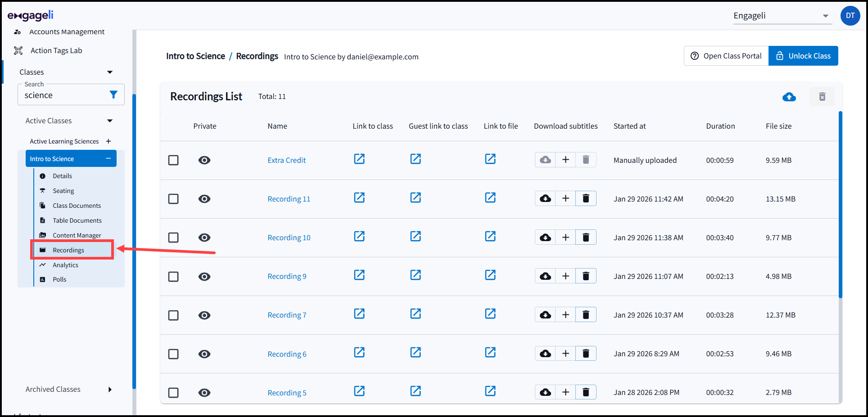Open Recording 9 via its link

coord(287,276)
